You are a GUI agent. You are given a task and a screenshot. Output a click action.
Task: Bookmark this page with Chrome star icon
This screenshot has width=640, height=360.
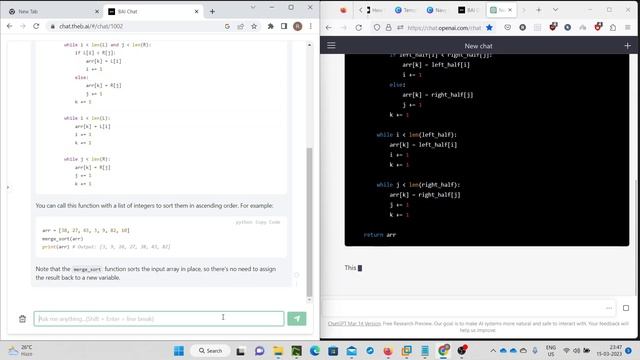pos(254,26)
